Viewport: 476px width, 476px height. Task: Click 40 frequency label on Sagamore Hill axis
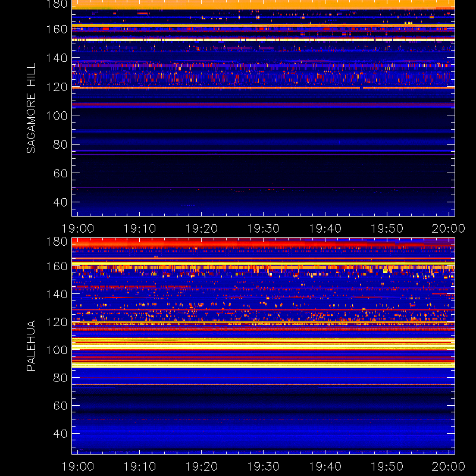pos(60,202)
